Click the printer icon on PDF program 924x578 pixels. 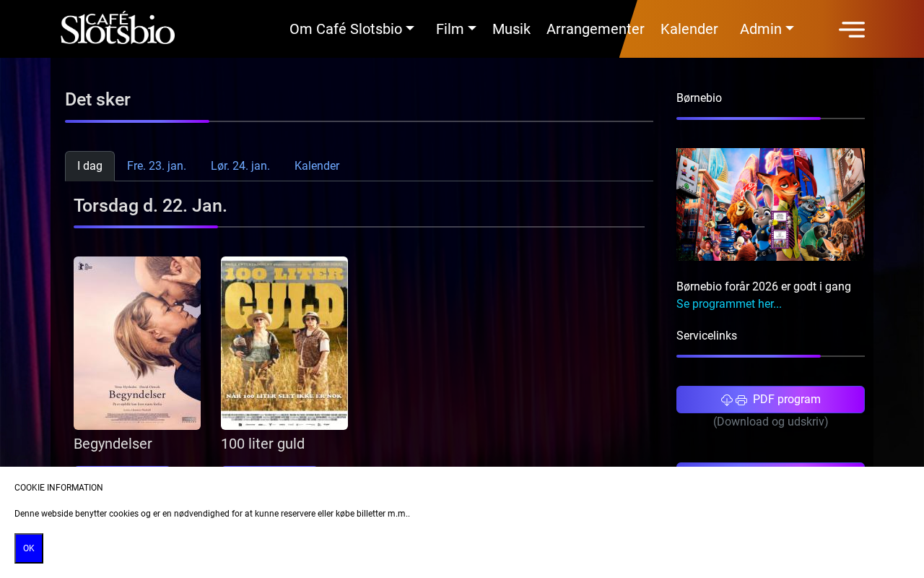tap(741, 400)
